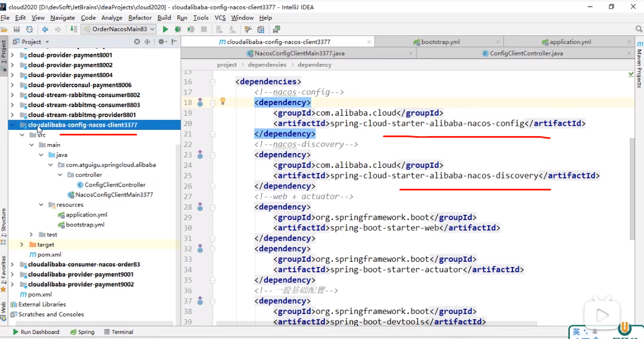Navigate back with the left arrow icon
The image size is (644, 339).
(45, 29)
